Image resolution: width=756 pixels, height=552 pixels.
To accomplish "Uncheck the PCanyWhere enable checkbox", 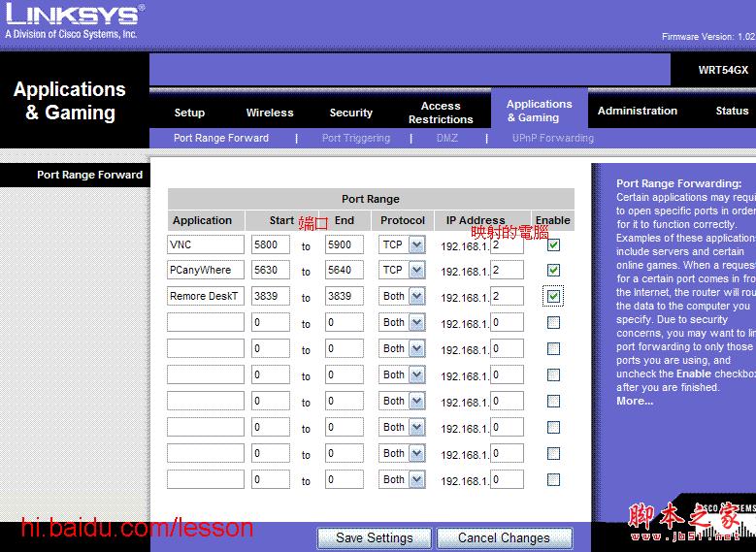I will (553, 270).
